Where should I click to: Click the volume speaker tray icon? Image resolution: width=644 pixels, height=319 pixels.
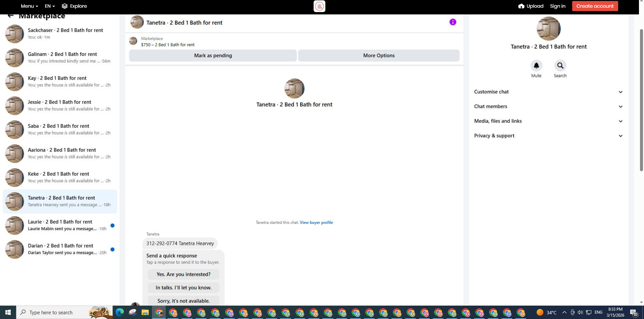[x=580, y=312]
